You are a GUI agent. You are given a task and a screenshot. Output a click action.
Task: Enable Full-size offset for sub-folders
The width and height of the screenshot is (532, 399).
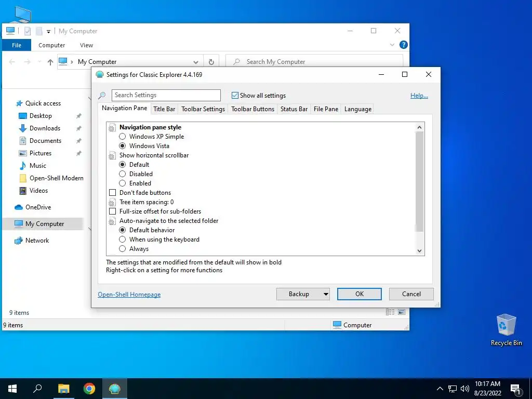[112, 211]
